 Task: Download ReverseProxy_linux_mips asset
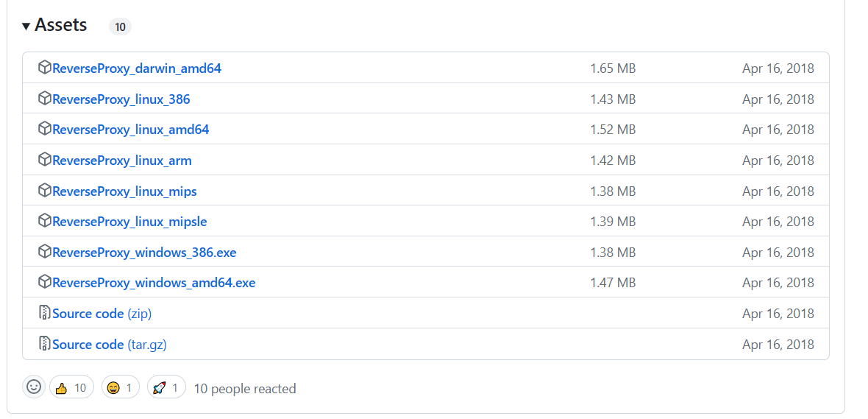tap(125, 191)
